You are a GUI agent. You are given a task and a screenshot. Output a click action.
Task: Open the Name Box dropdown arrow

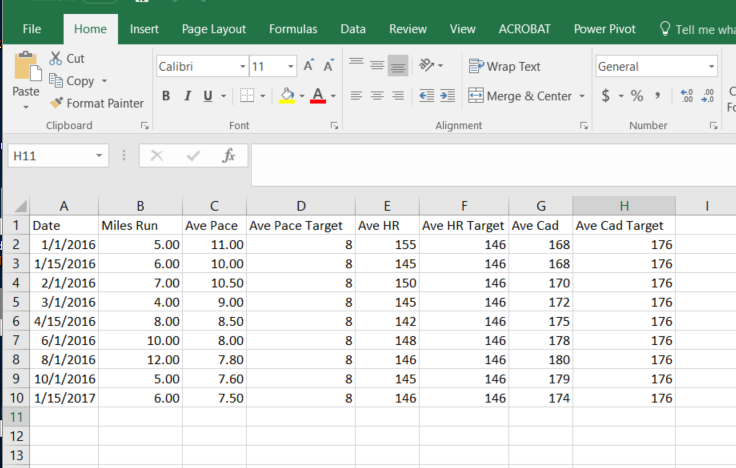[x=99, y=155]
